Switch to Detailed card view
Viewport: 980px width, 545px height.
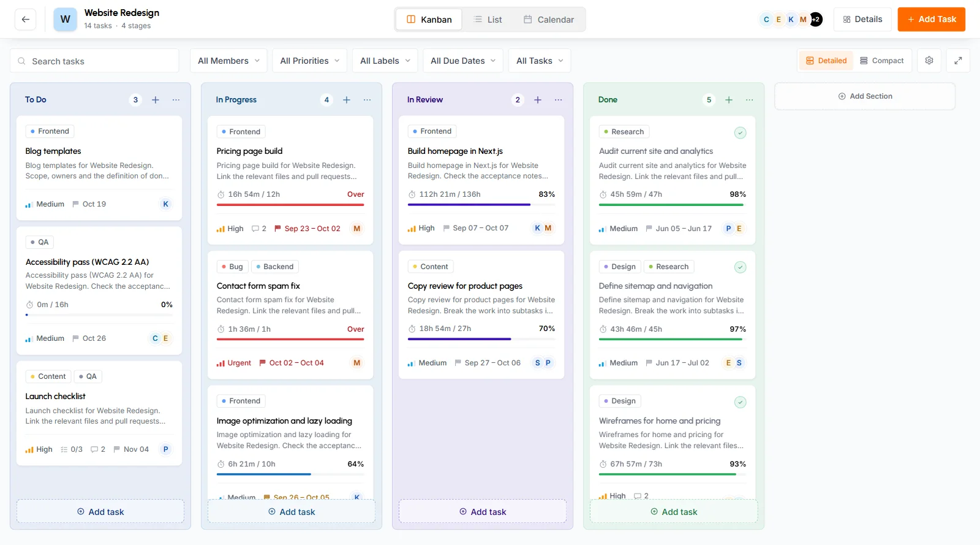point(826,61)
